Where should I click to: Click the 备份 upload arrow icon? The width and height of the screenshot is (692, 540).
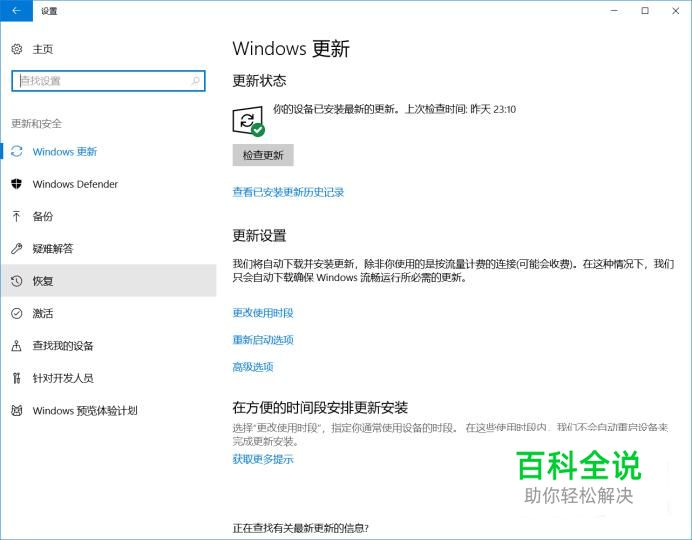point(17,216)
